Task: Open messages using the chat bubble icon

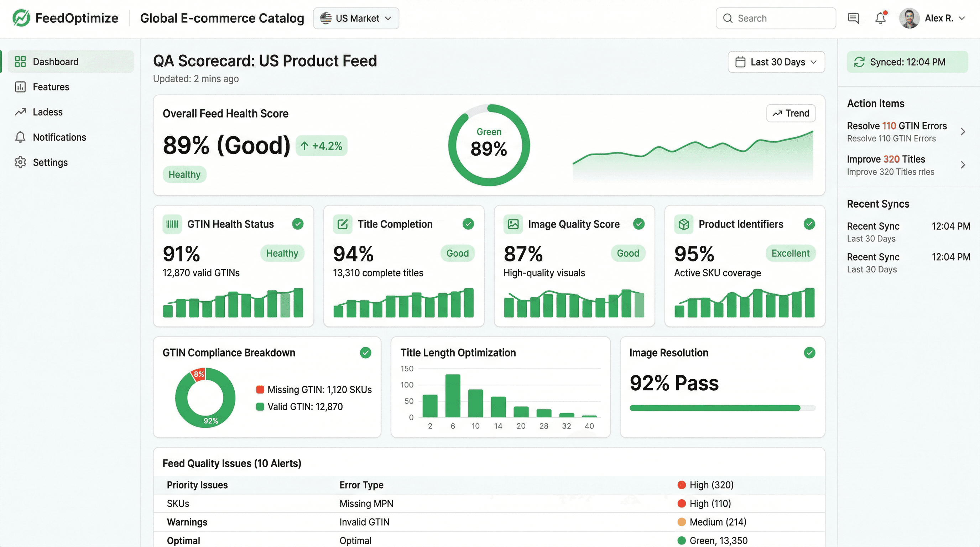Action: coord(853,18)
